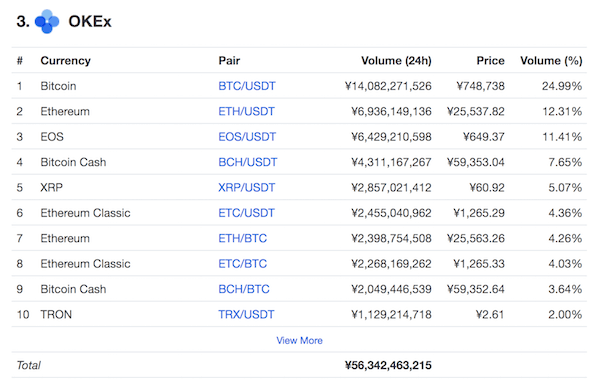Open the XRP/USDT pair link

tap(246, 188)
